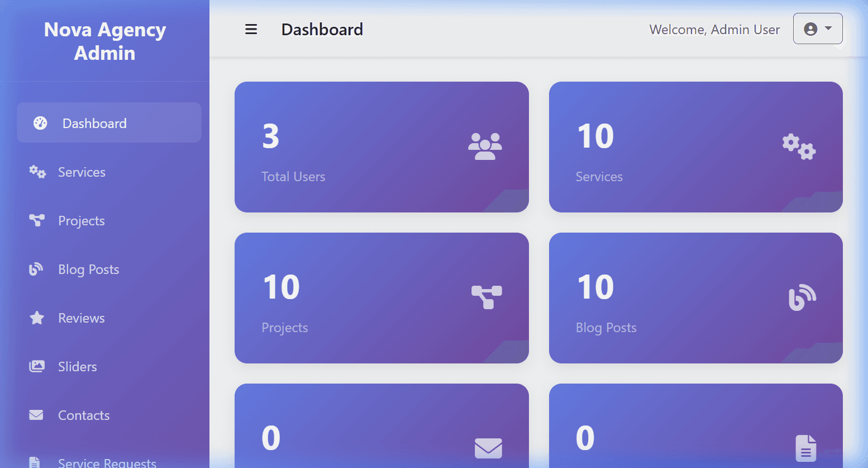Click the Contacts envelope icon in sidebar
This screenshot has height=468, width=868.
[x=36, y=415]
